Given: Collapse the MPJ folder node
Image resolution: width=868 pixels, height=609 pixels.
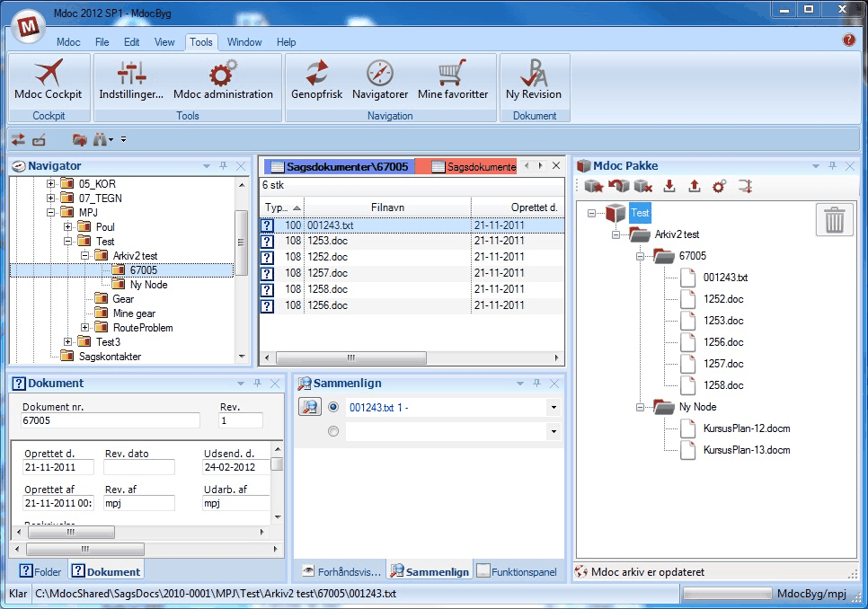Looking at the screenshot, I should pos(50,212).
